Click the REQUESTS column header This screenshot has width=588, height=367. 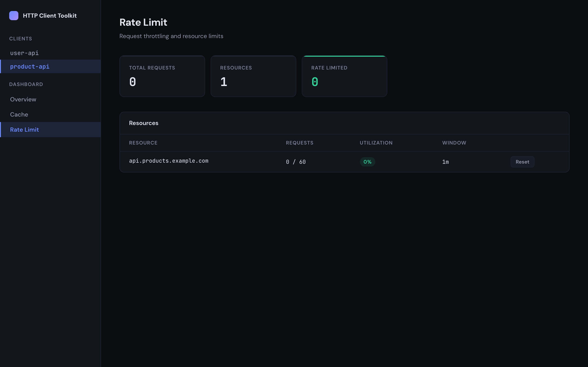click(299, 143)
